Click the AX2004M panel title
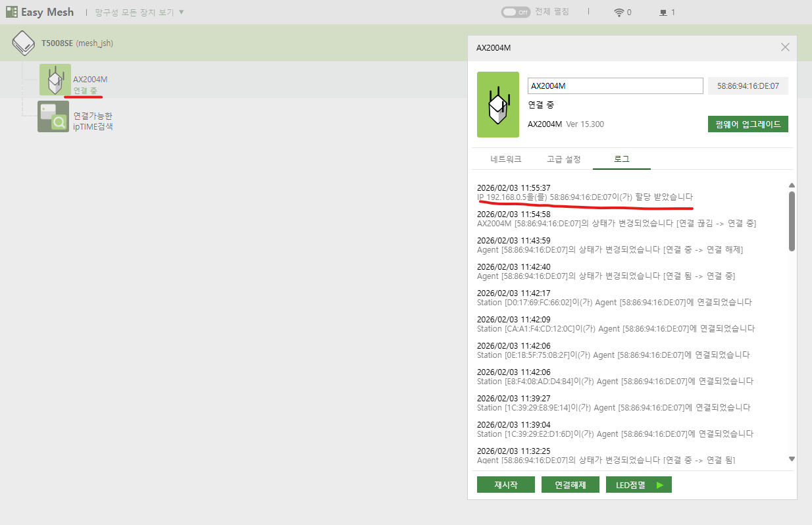This screenshot has height=525, width=812. coord(494,48)
